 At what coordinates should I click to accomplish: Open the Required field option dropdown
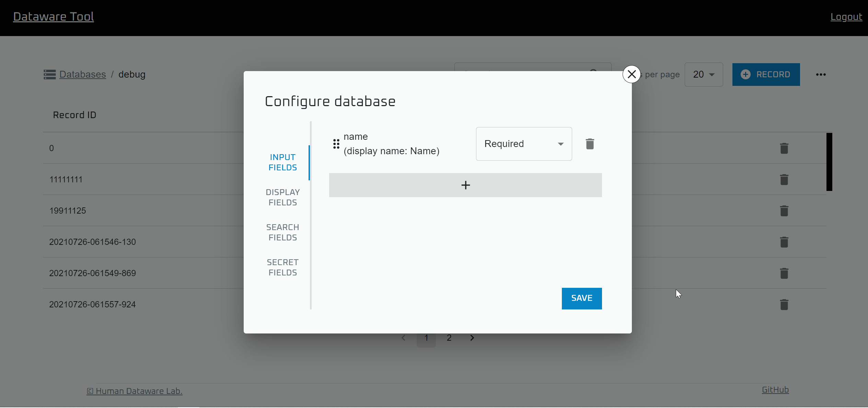click(x=523, y=144)
